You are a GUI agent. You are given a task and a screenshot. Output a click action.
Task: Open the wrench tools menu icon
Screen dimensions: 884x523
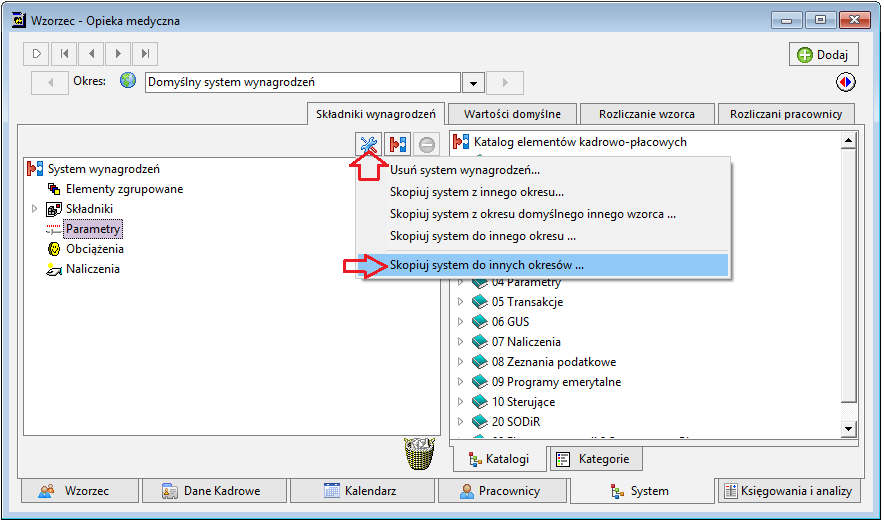[369, 145]
